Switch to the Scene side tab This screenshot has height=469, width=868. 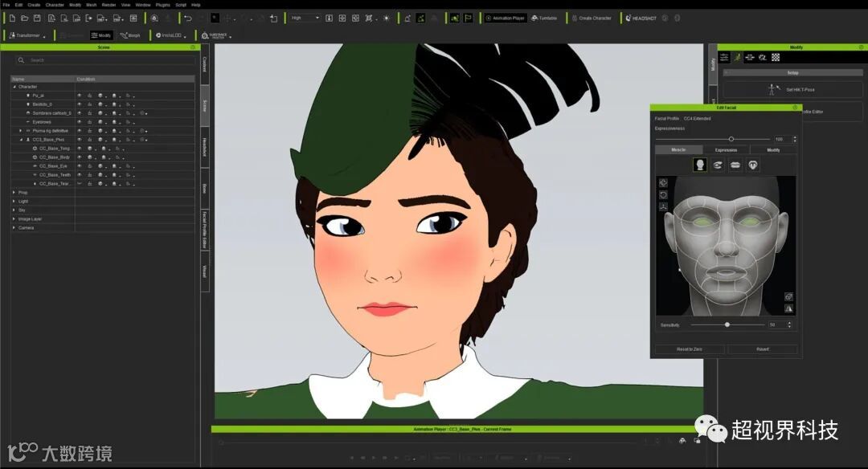pyautogui.click(x=204, y=106)
